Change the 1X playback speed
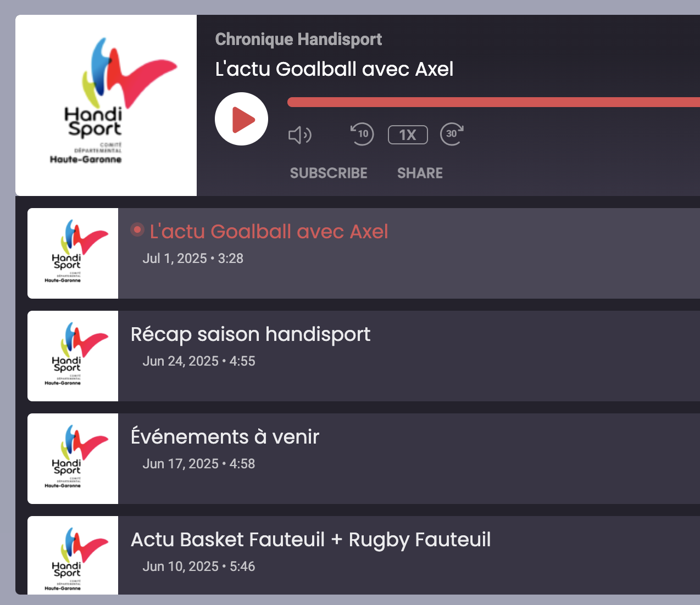Viewport: 700px width, 605px height. click(x=408, y=135)
